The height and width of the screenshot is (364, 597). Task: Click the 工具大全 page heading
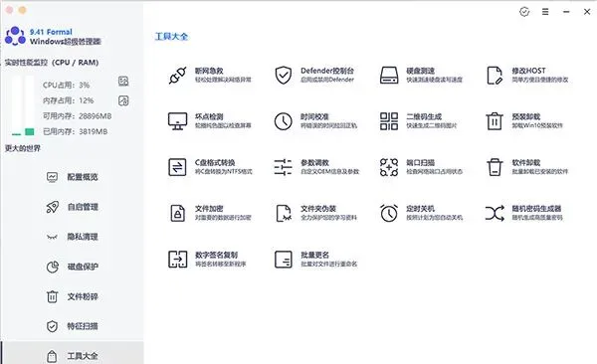click(x=171, y=37)
